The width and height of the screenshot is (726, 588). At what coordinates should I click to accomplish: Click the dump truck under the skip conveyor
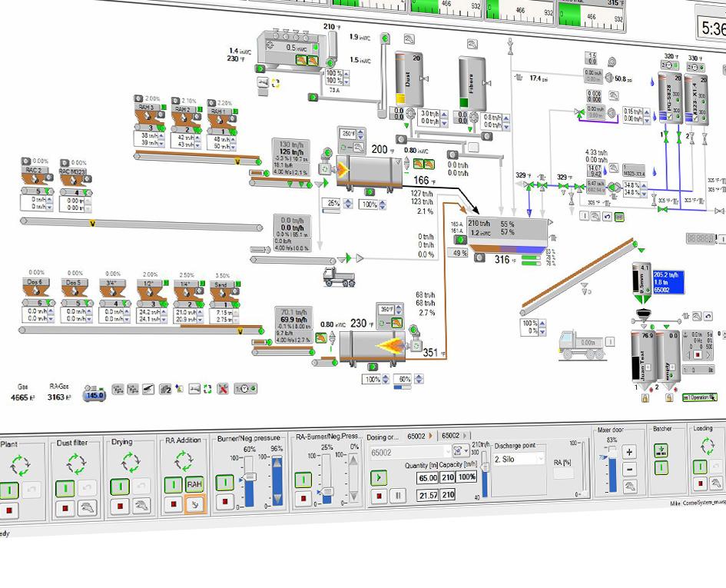click(x=582, y=345)
